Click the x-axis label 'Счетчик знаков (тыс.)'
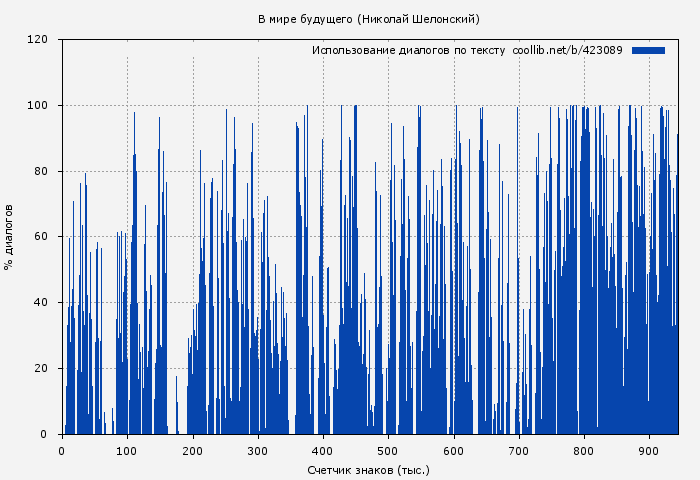Screen dimensions: 700x480 point(369,469)
